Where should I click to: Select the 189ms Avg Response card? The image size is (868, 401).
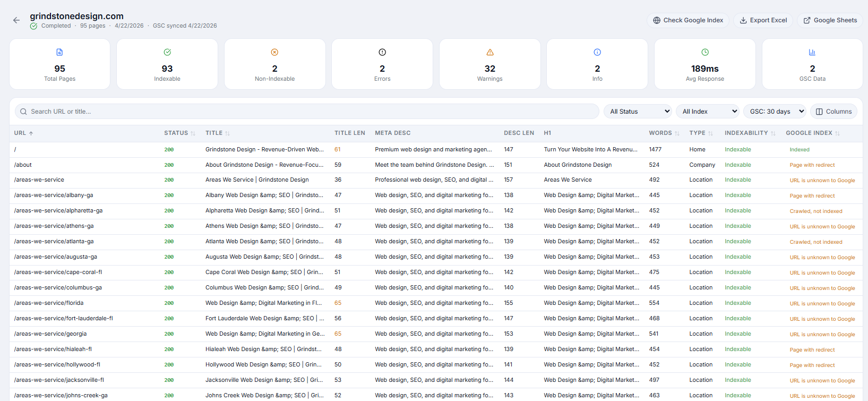coord(705,64)
